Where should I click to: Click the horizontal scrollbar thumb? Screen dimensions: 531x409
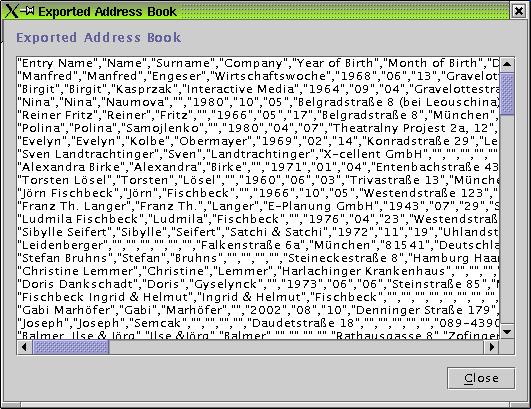click(70, 347)
